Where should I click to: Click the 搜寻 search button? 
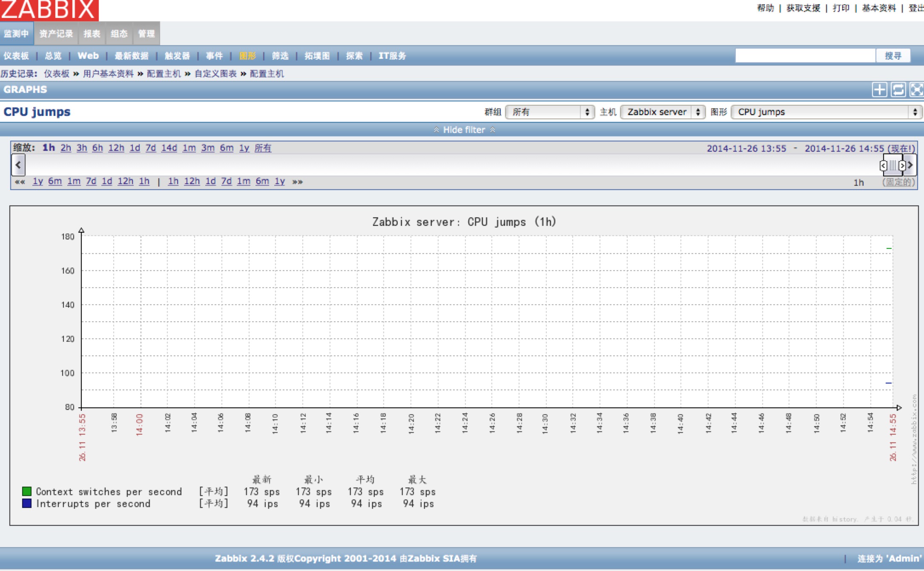coord(893,56)
